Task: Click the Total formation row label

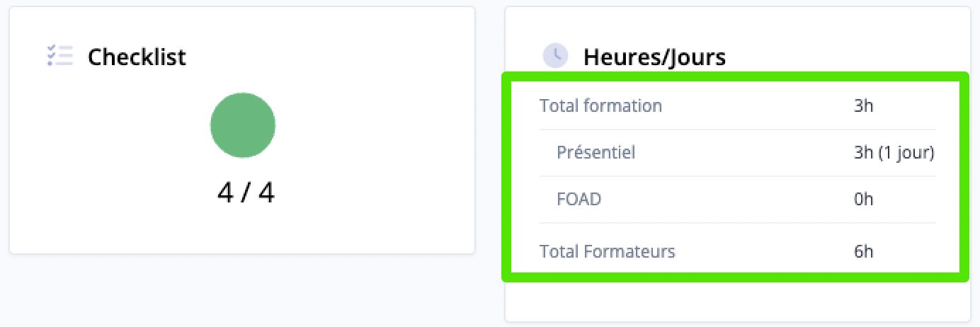Action: (600, 106)
